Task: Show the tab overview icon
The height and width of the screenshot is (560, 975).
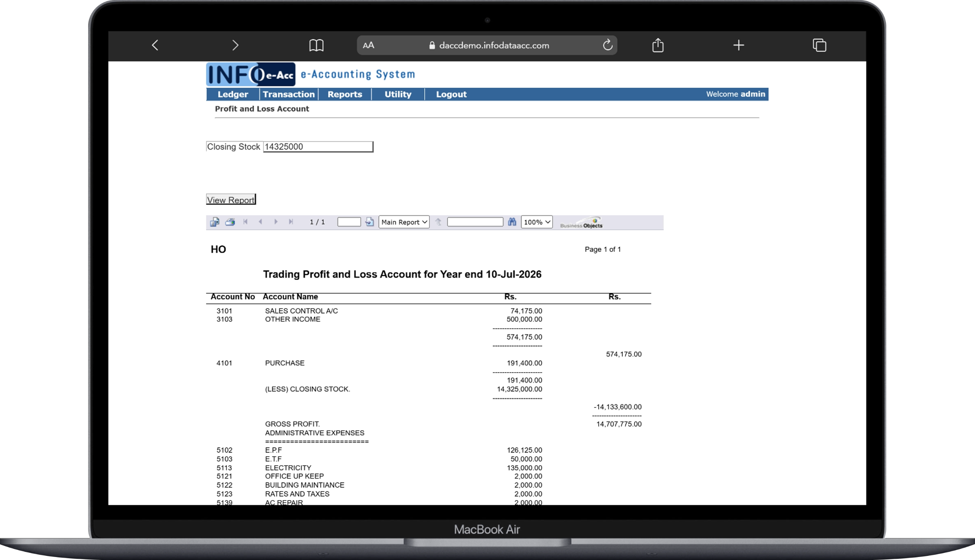Action: [x=819, y=45]
